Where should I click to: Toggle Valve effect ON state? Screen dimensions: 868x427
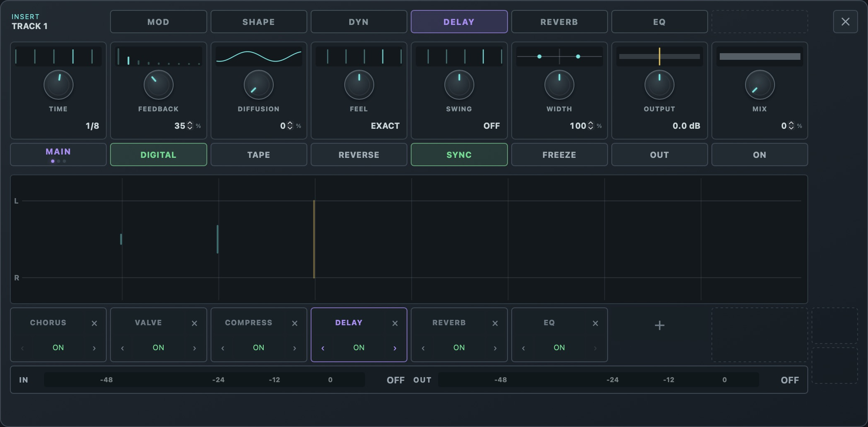point(158,348)
